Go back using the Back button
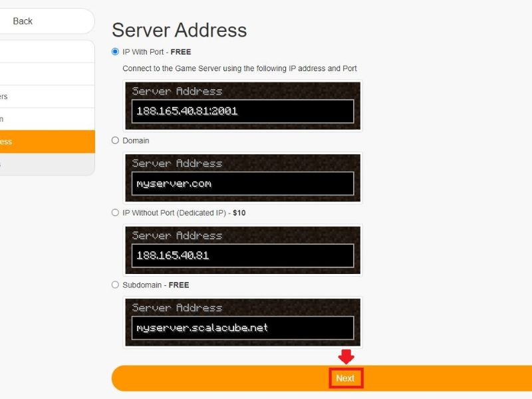The width and height of the screenshot is (532, 399). tap(47, 21)
